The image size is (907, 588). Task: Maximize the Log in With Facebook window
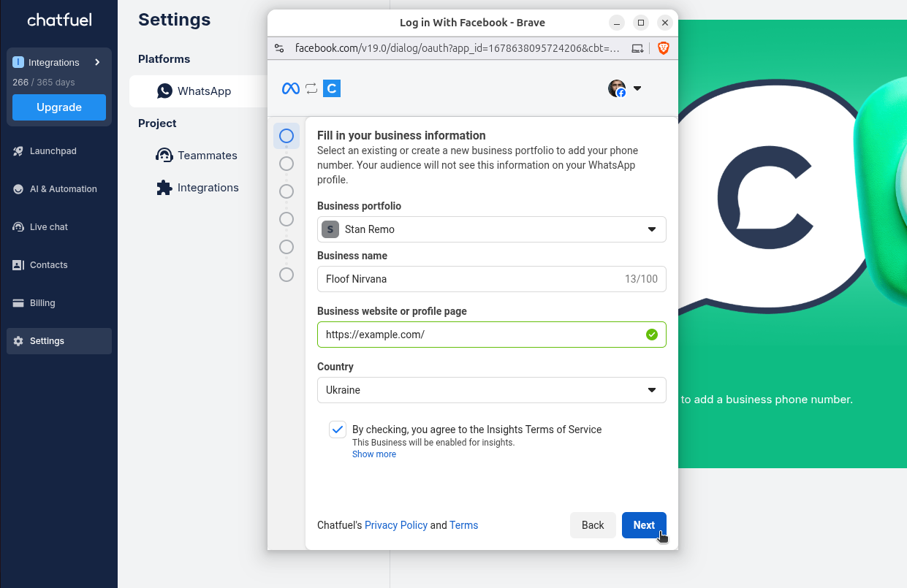(641, 23)
